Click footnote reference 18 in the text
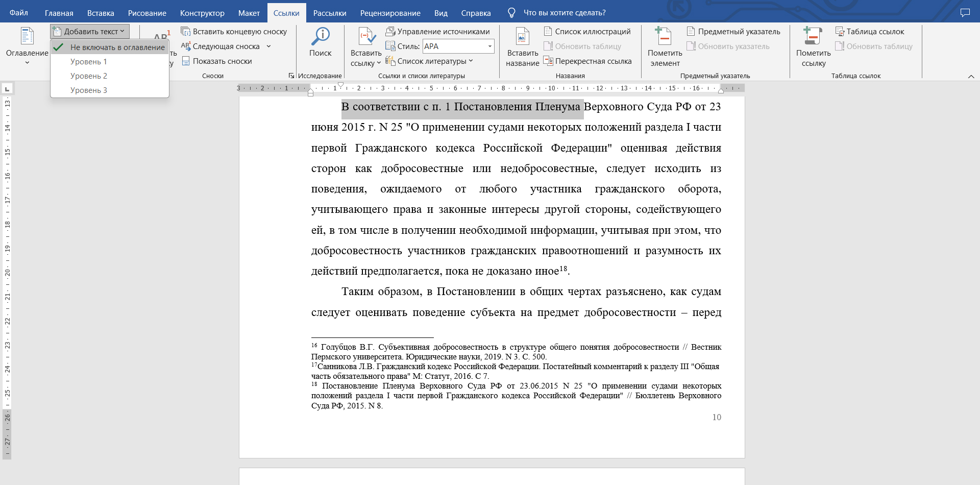Screen dimensions: 980x485 click(563, 268)
